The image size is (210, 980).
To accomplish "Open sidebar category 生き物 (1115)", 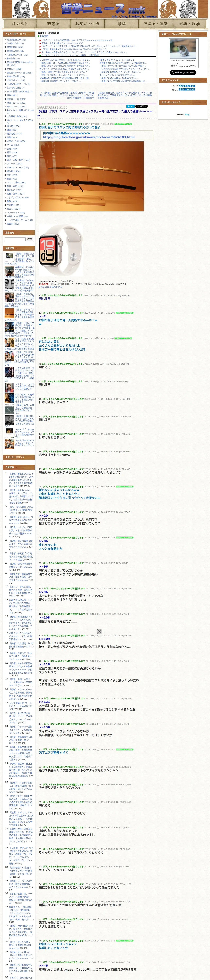I will click(13, 205).
